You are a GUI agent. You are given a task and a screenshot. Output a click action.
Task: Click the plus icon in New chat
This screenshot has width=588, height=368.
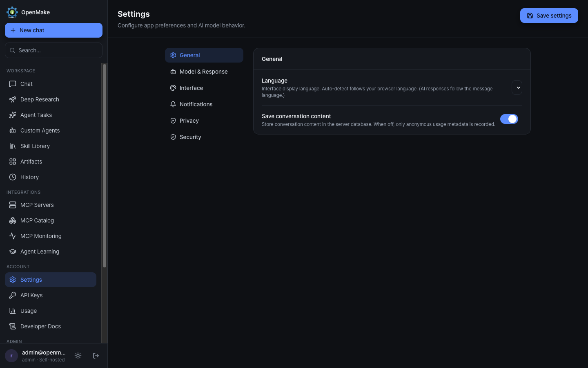coord(13,30)
